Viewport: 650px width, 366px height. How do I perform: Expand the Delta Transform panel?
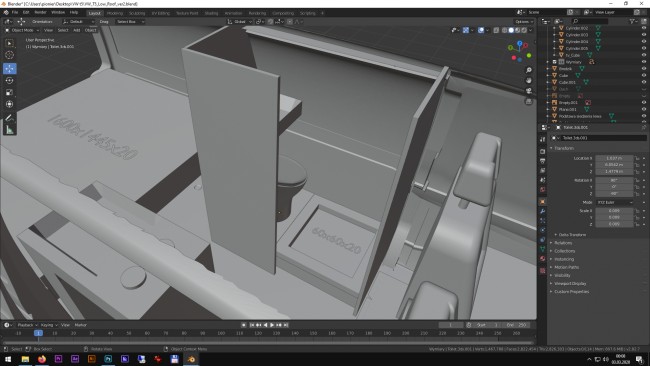(x=572, y=235)
